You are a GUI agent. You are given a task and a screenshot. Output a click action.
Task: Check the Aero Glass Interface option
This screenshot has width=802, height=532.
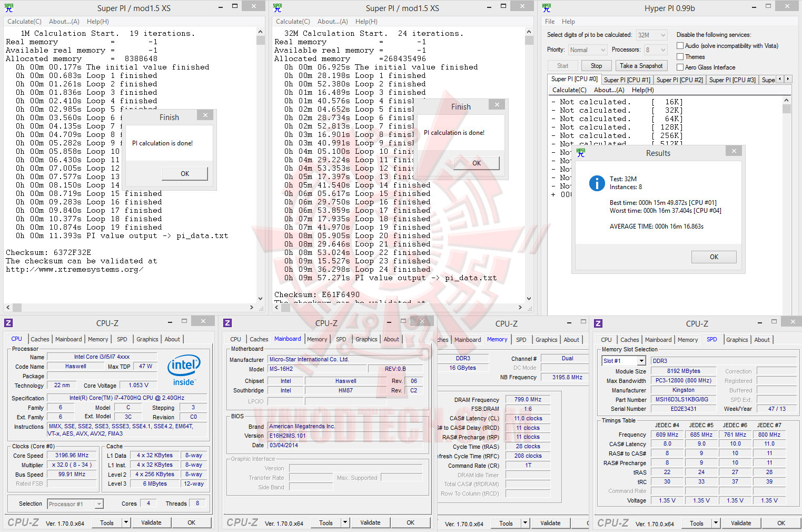tap(680, 67)
